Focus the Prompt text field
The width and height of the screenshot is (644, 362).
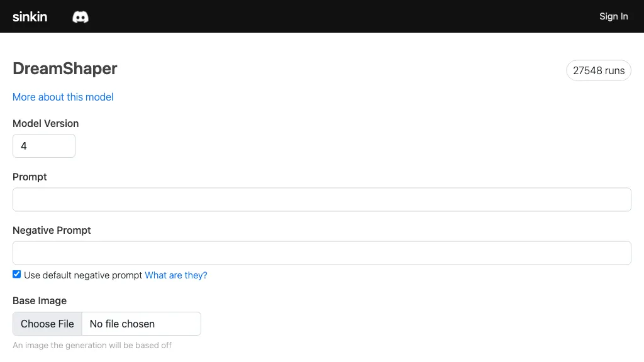(321, 199)
